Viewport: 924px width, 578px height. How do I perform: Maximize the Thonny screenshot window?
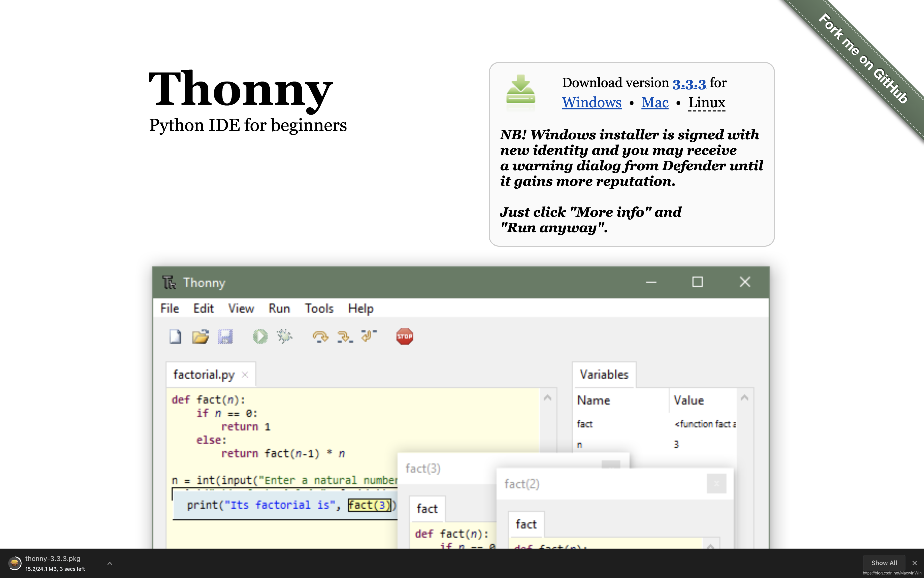point(698,282)
